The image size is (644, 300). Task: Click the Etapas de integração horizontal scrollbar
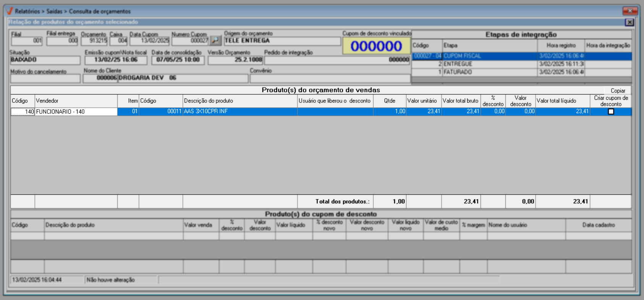coord(521,80)
